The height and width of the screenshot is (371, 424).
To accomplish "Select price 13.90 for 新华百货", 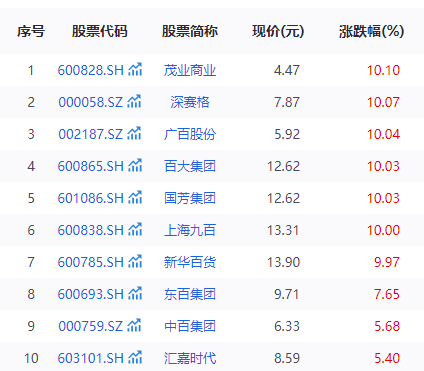I will point(284,262).
